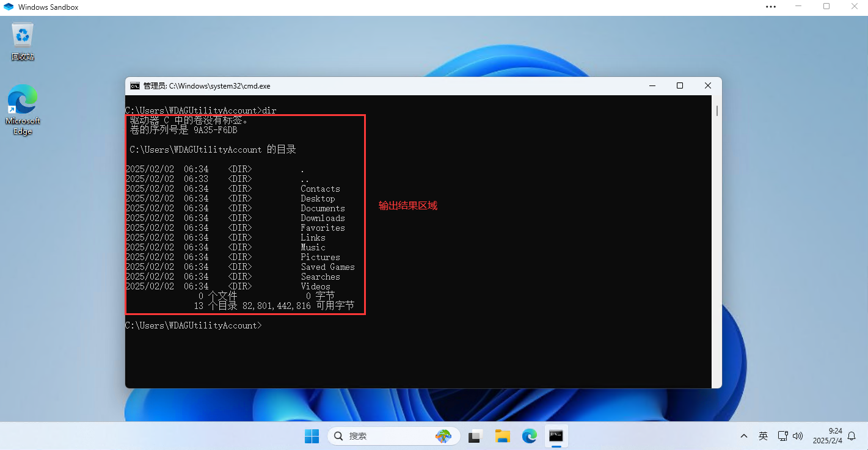Toggle the 英 input language indicator

[x=763, y=436]
